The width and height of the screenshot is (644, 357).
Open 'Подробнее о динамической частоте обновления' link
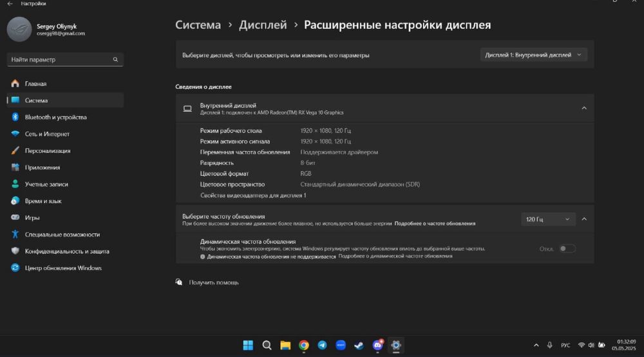(395, 256)
